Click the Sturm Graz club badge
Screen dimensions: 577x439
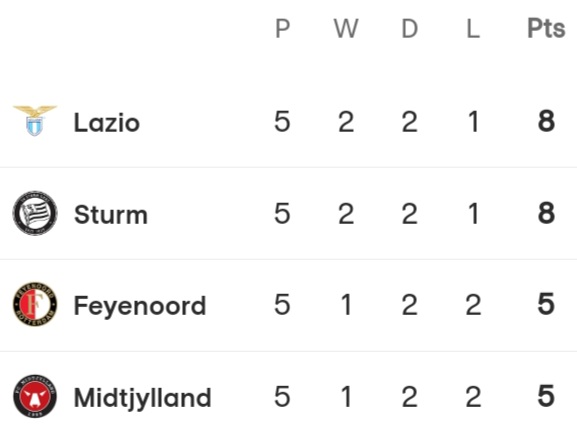coord(35,213)
